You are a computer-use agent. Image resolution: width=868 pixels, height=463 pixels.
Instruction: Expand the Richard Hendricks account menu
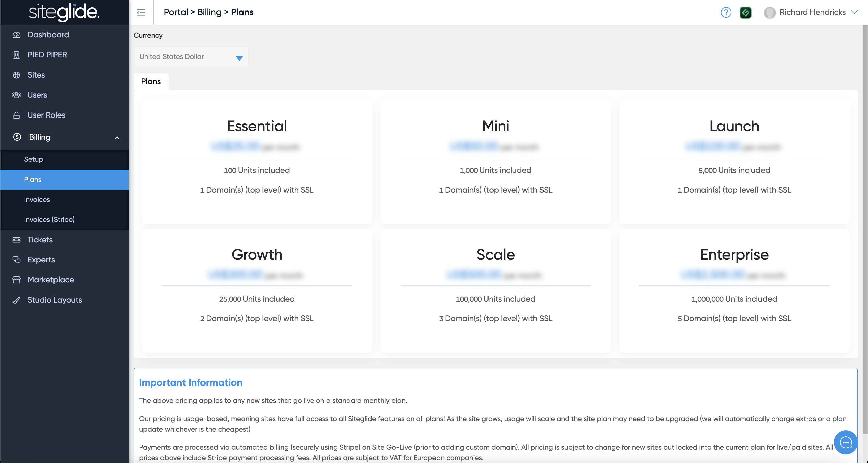(x=812, y=13)
